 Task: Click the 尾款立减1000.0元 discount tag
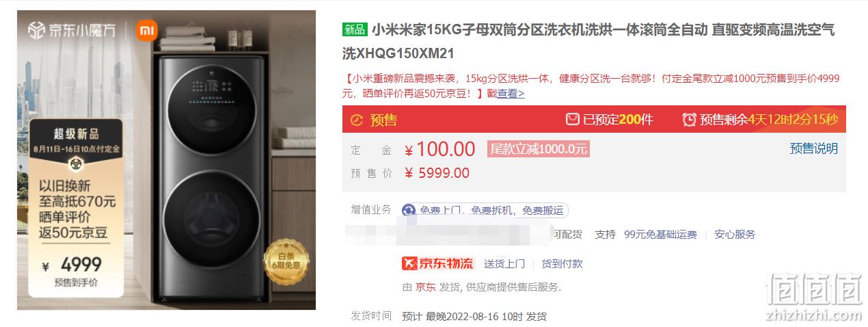pos(538,148)
